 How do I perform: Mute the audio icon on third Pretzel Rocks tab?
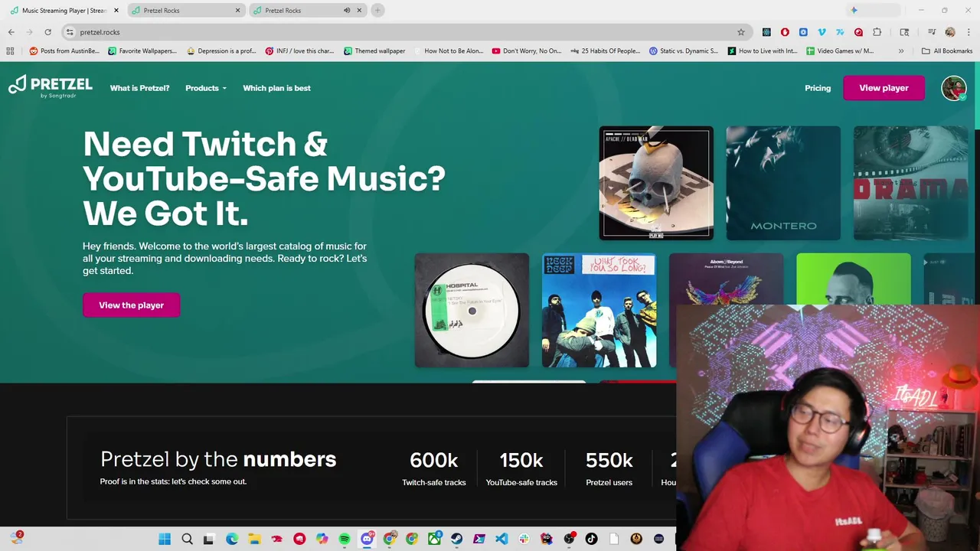[347, 11]
